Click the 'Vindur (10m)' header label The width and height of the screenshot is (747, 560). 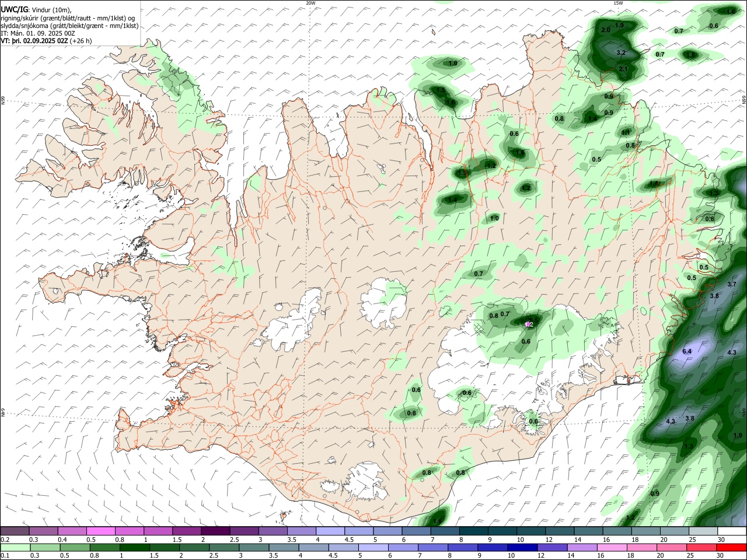coord(52,10)
